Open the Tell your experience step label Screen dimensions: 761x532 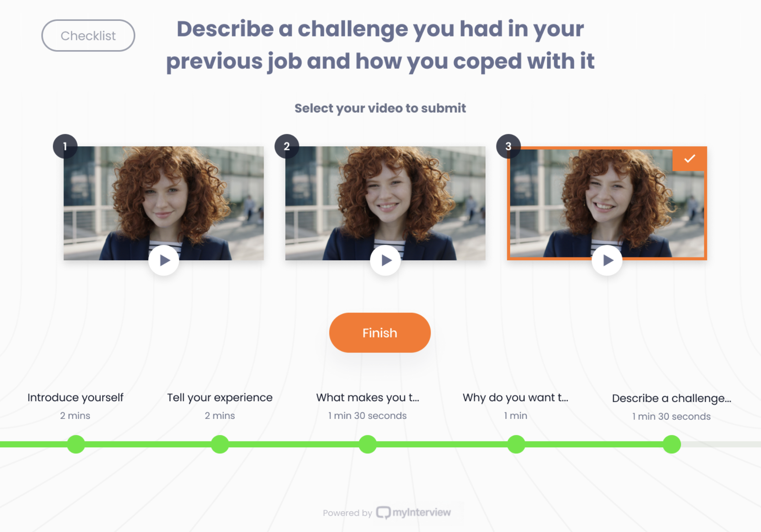[x=220, y=398]
